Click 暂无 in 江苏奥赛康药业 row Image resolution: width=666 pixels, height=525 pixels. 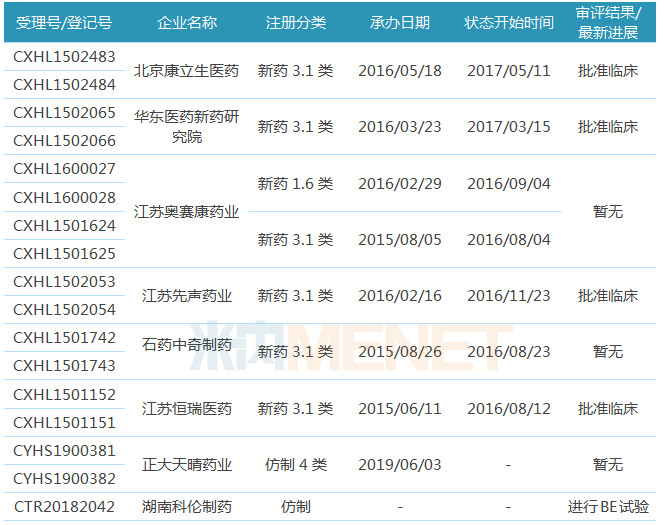[x=608, y=212]
